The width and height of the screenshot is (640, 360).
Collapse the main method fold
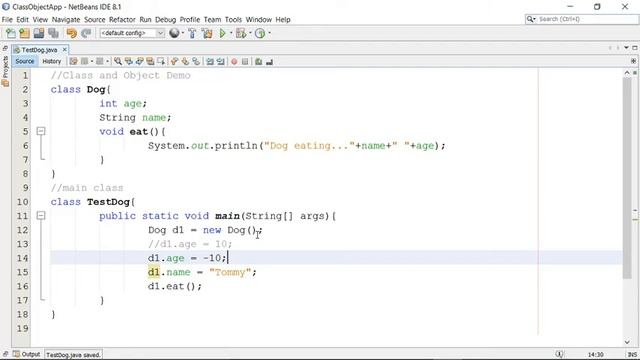[x=41, y=216]
